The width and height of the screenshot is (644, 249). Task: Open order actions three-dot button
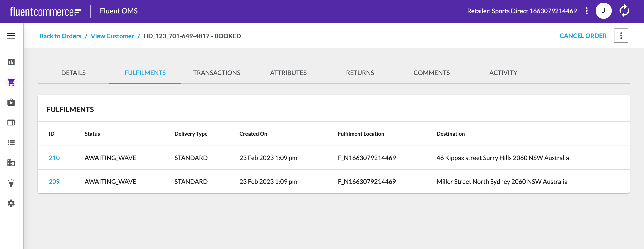pos(621,36)
